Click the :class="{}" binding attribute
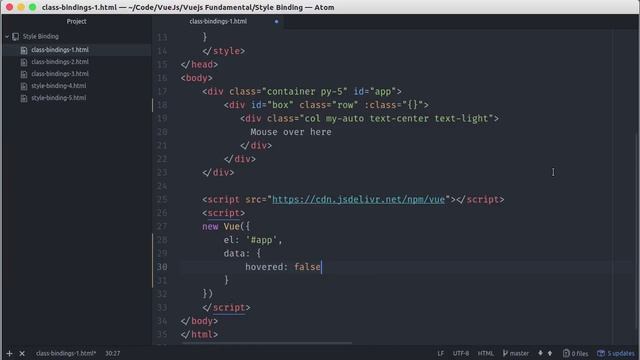 393,105
